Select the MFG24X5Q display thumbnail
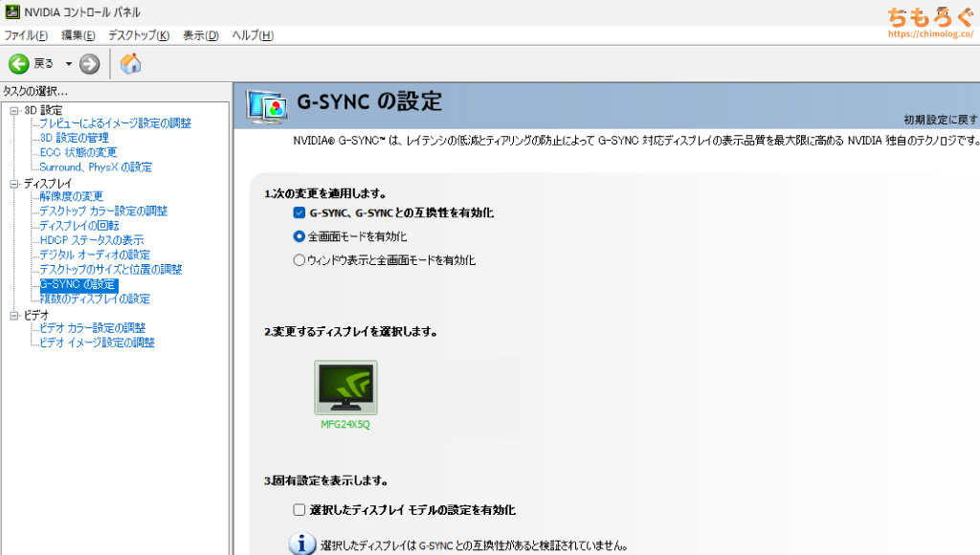980x555 pixels. coord(345,387)
